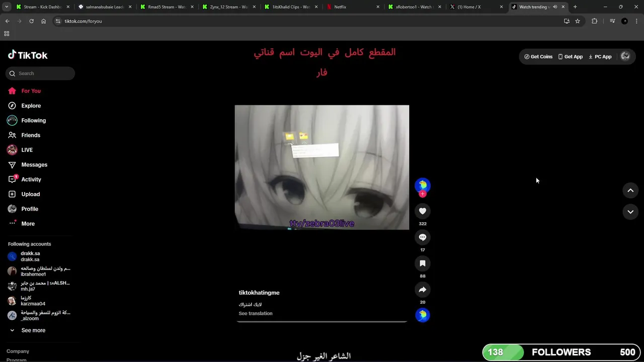Screen dimensions: 644x362
Task: Open the tiktokhatingme username link
Action: (x=259, y=293)
